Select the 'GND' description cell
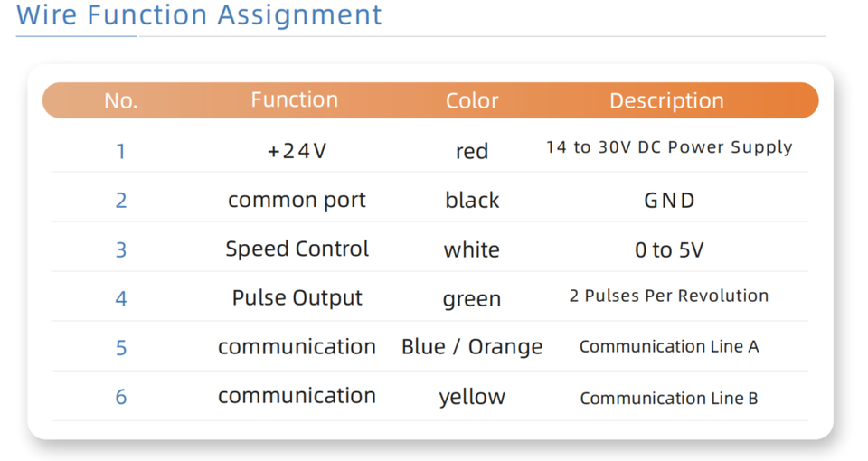868x461 pixels. coord(669,201)
